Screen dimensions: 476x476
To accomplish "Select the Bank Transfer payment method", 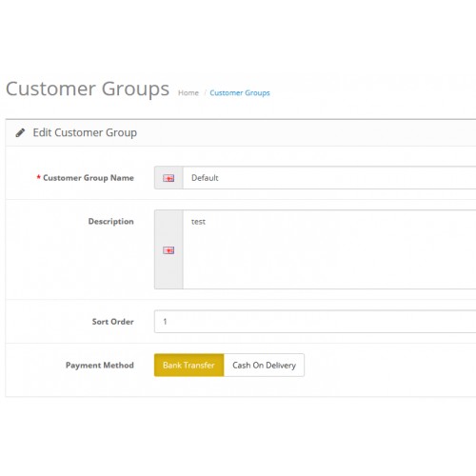I will 189,365.
